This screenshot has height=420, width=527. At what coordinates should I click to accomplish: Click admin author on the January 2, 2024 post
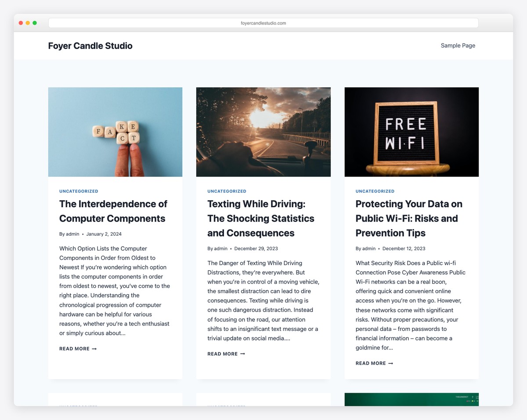tap(72, 234)
